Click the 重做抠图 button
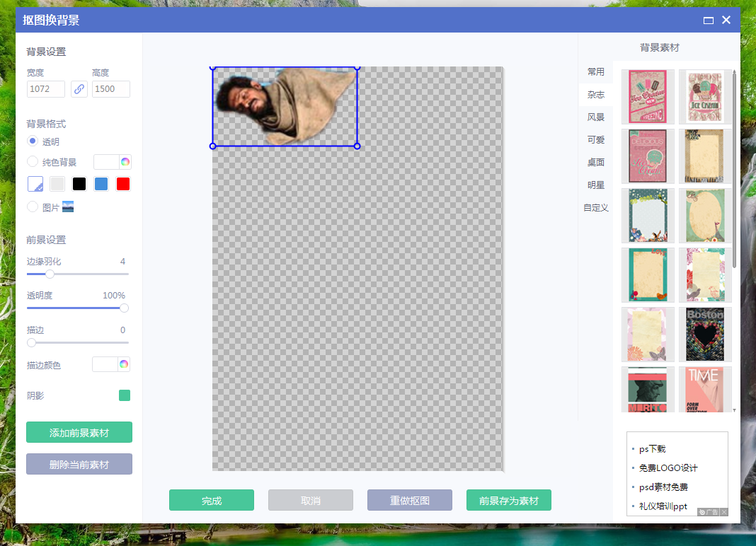756x546 pixels. click(410, 500)
